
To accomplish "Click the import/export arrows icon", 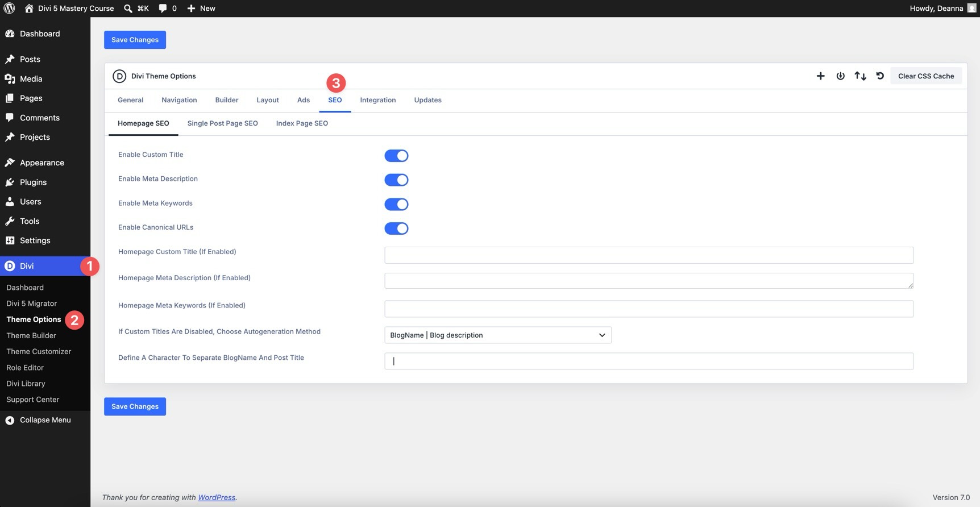I will (x=860, y=76).
